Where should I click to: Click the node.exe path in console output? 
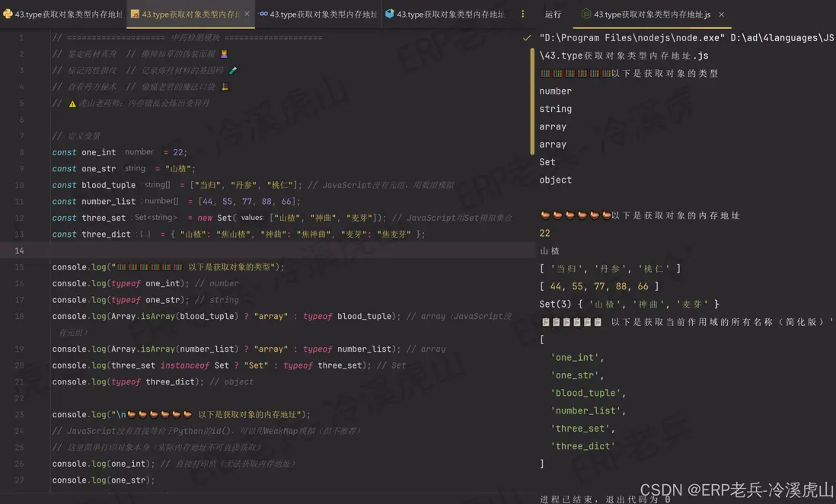(x=632, y=38)
